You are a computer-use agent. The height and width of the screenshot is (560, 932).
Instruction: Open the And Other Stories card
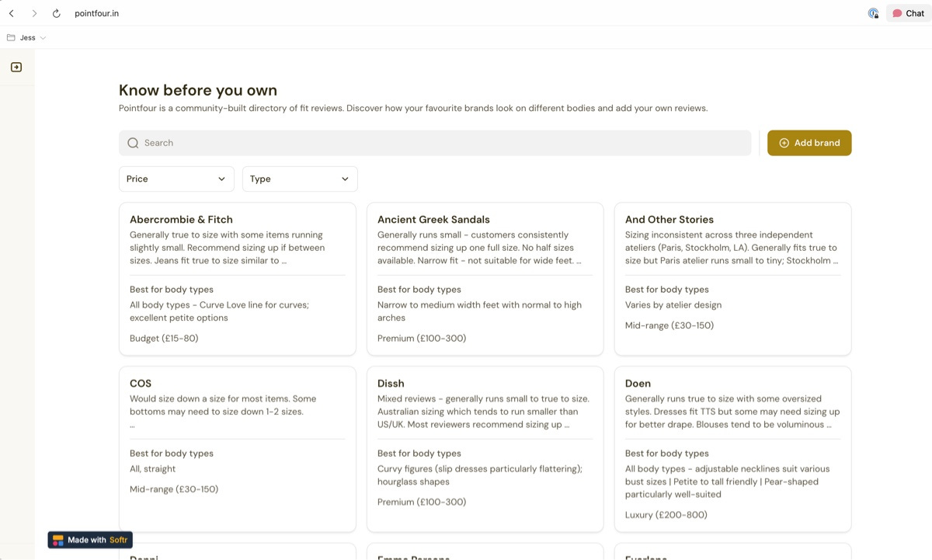733,280
